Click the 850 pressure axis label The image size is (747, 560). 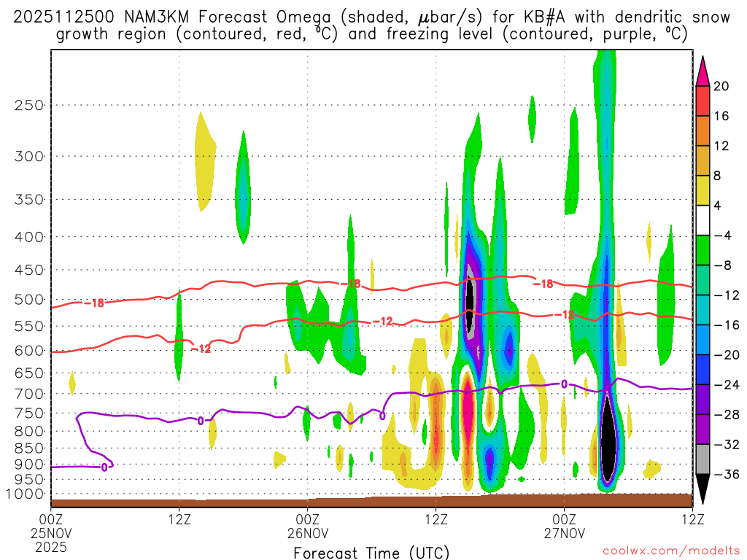point(29,448)
